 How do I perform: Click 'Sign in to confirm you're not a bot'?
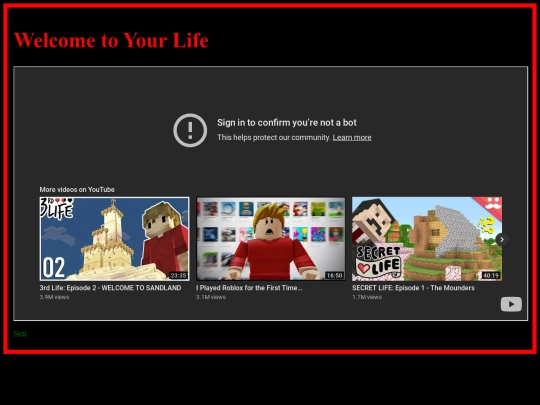287,123
